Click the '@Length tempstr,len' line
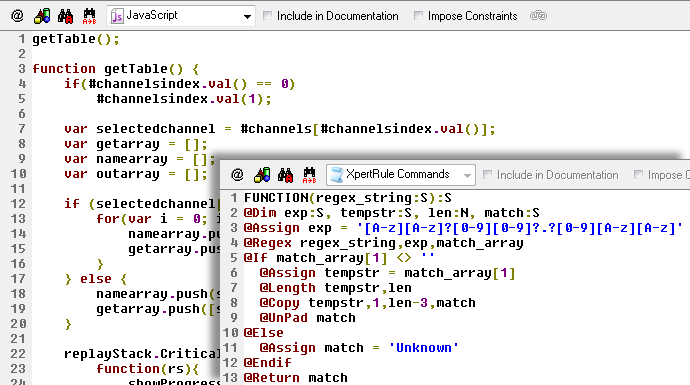The image size is (690, 385). pos(336,287)
